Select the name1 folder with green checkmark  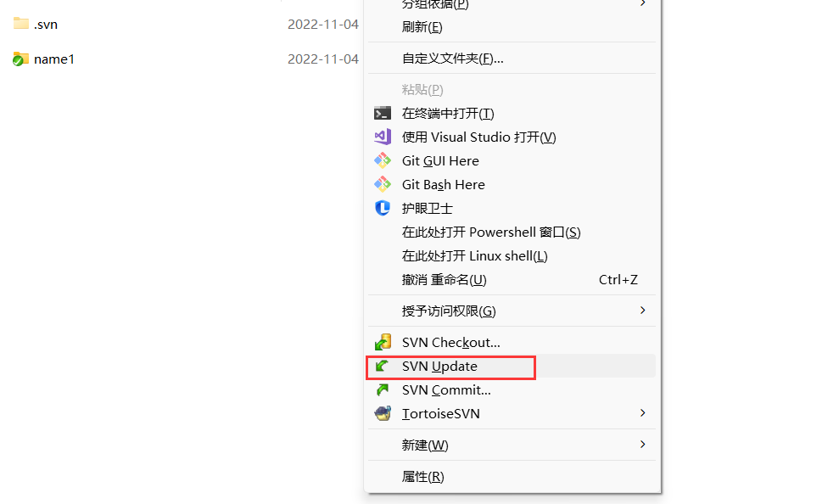[53, 59]
